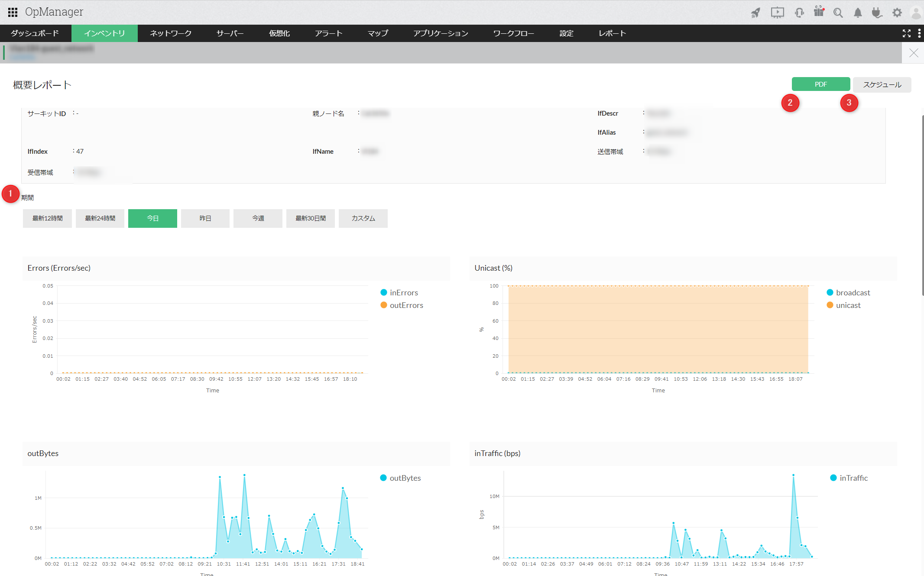
Task: Select the カスタム custom period option
Action: tap(363, 218)
